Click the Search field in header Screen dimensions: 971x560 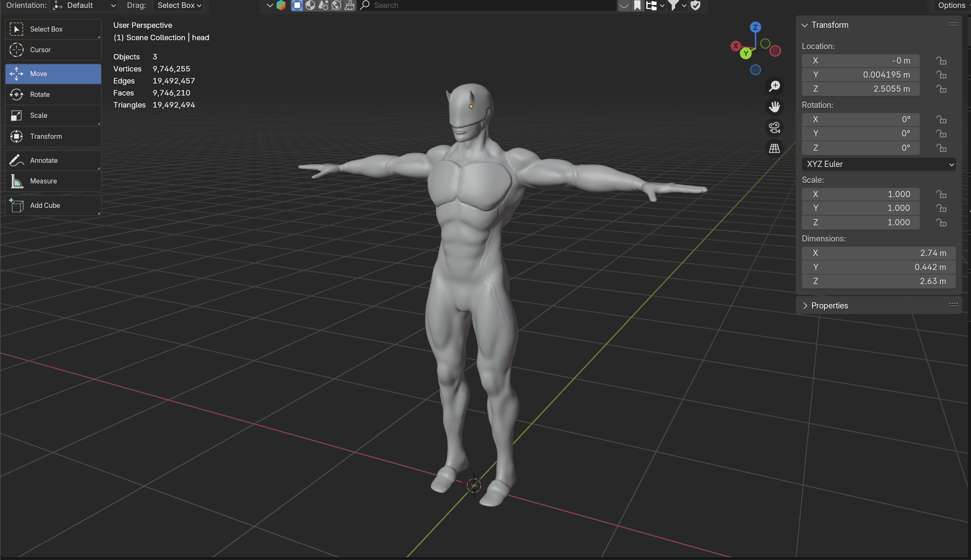tap(486, 5)
